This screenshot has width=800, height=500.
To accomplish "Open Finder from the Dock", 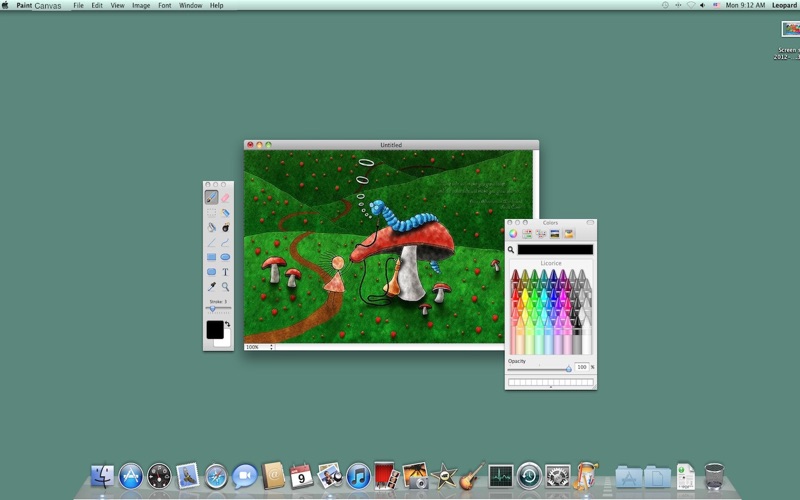I will click(102, 476).
